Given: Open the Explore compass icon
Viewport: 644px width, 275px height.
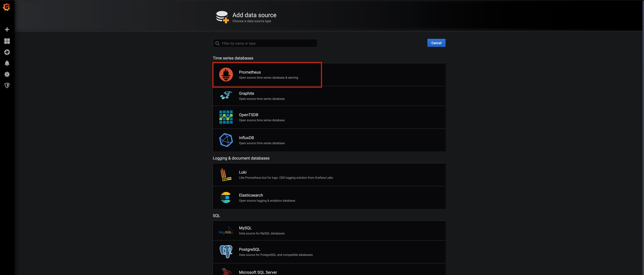Looking at the screenshot, I should (7, 52).
